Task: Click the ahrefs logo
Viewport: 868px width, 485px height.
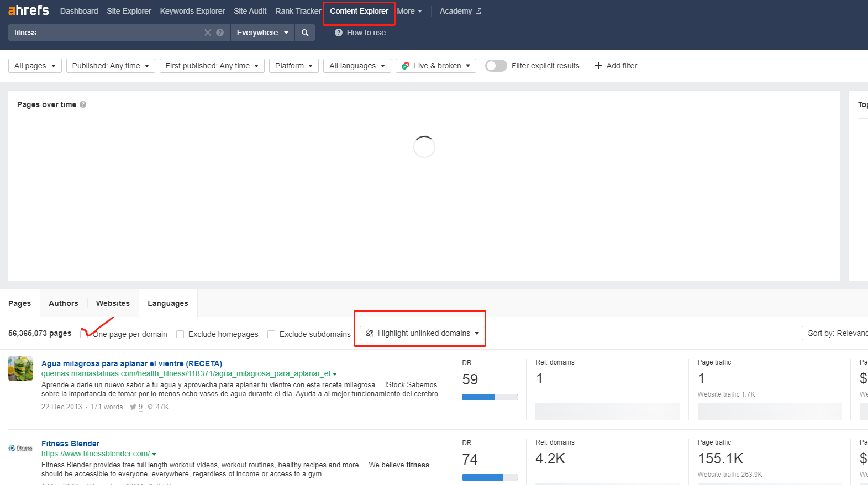Action: tap(28, 10)
